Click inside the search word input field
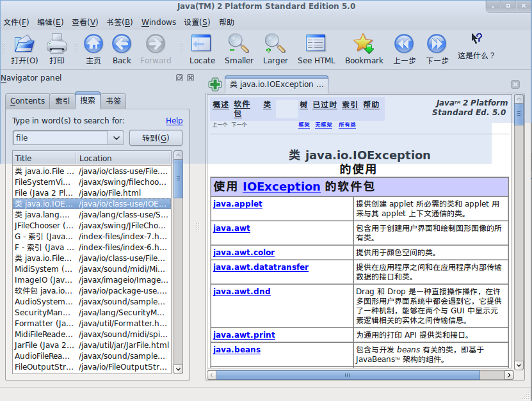The image size is (532, 401). pos(60,138)
